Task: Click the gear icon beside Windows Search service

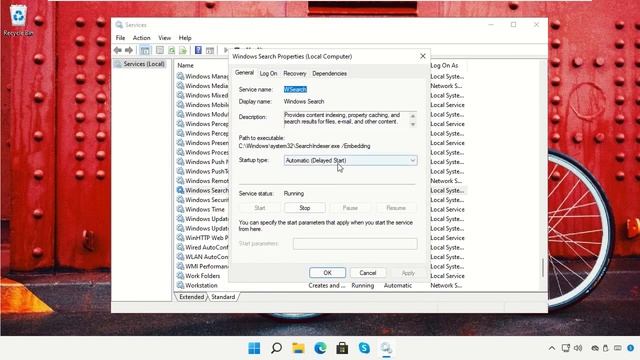Action: 180,190
